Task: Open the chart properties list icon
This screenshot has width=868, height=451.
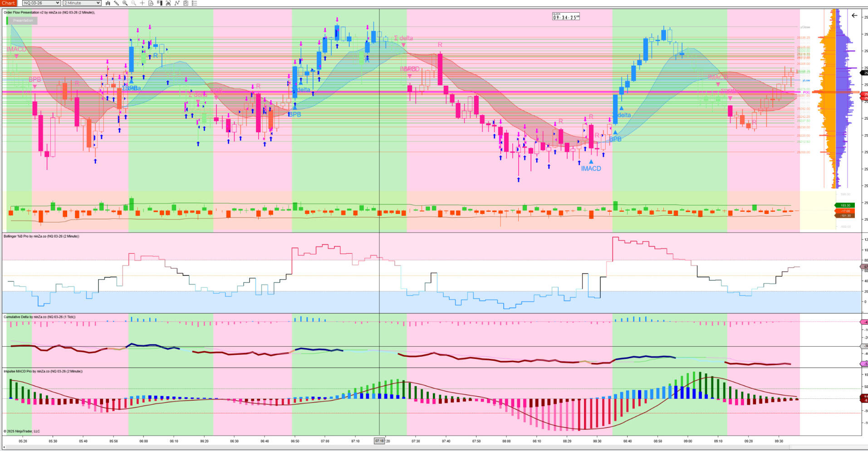Action: (x=194, y=3)
